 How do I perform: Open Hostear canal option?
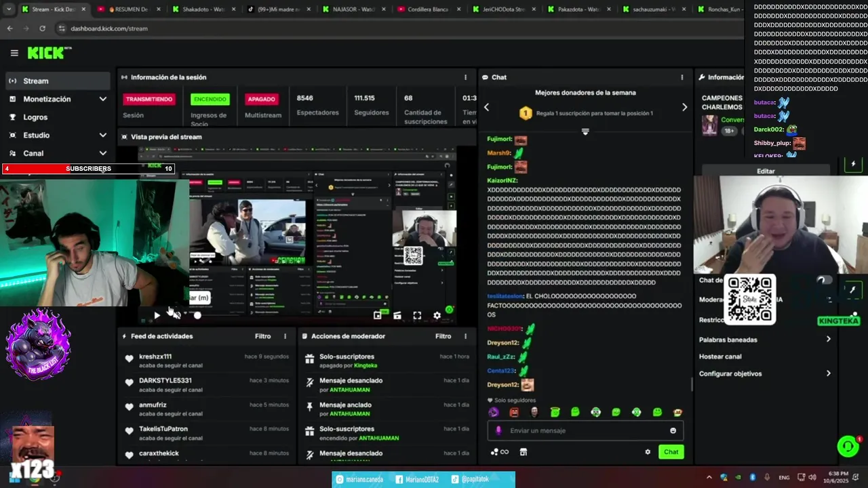click(720, 357)
